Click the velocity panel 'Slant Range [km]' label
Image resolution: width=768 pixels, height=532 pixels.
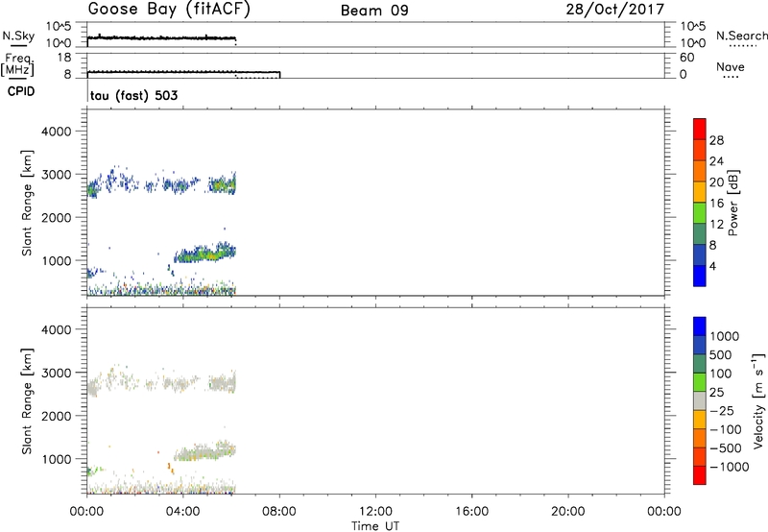point(27,401)
